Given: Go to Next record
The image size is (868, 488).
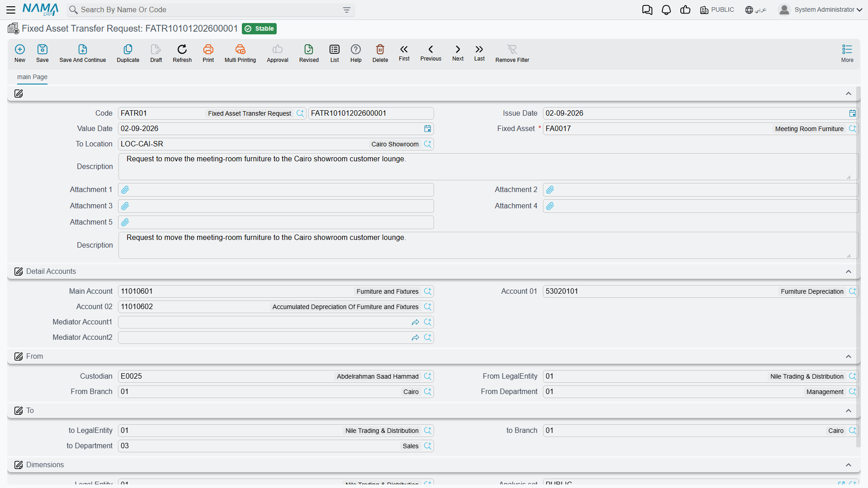Looking at the screenshot, I should [x=458, y=53].
